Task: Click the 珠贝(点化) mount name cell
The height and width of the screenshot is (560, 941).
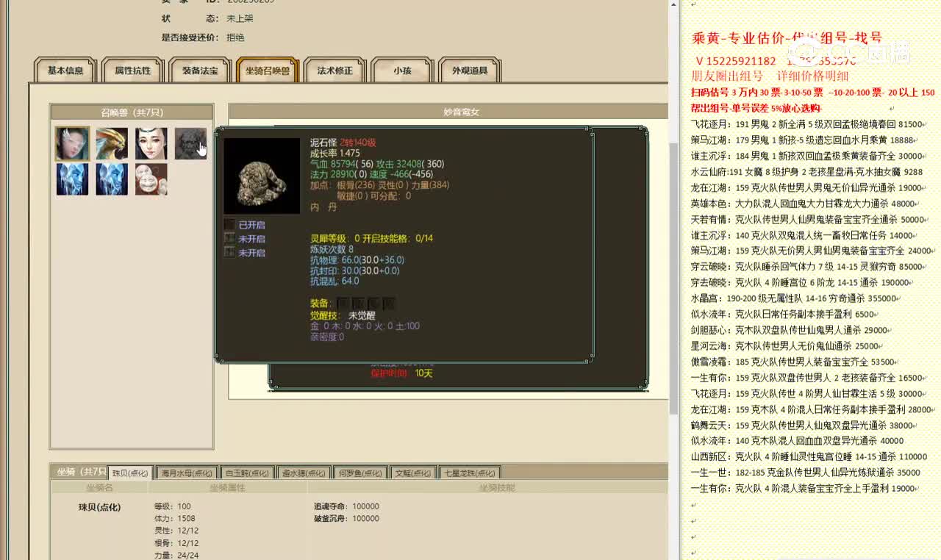Action: tap(99, 507)
